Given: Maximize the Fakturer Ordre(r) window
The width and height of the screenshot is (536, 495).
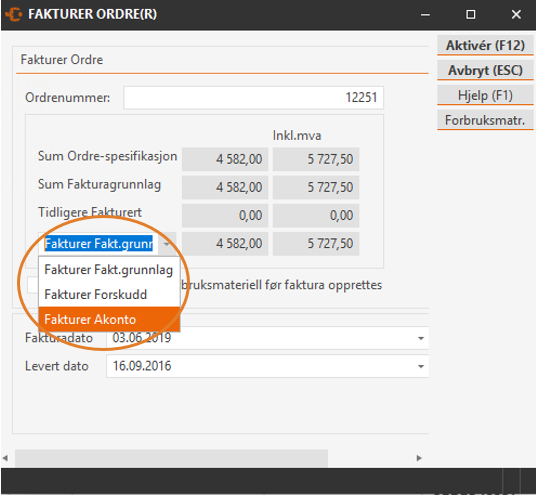Looking at the screenshot, I should 471,14.
